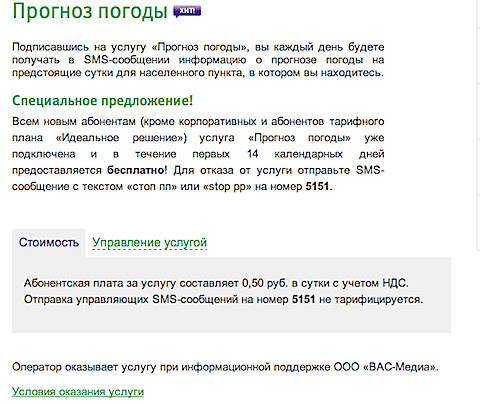
Task: Click the 'ООО «ВАС-Медиа»' provider text
Action: click(386, 367)
